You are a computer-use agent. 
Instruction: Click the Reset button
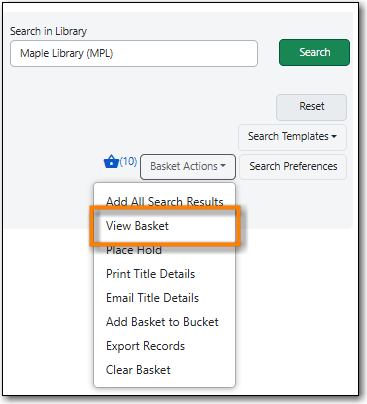311,107
